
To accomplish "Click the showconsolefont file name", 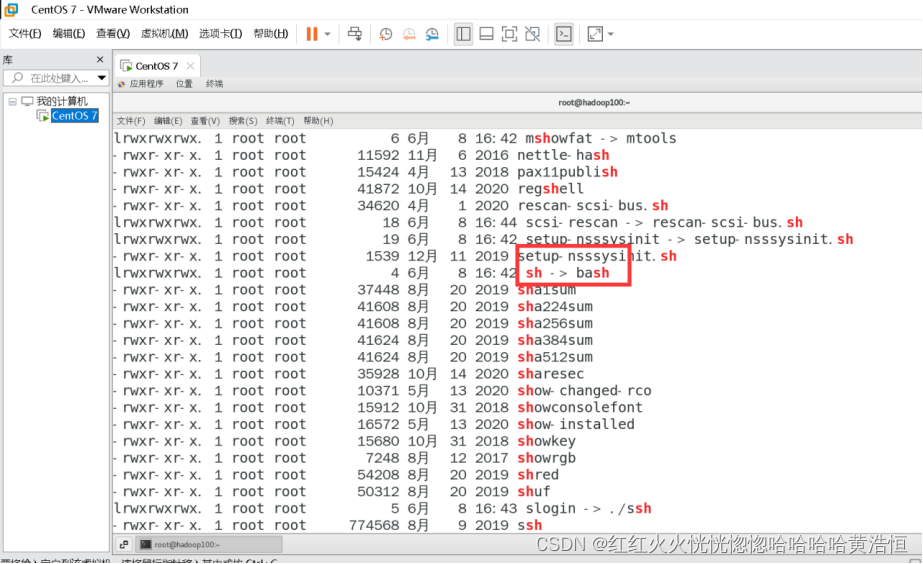I will (580, 407).
